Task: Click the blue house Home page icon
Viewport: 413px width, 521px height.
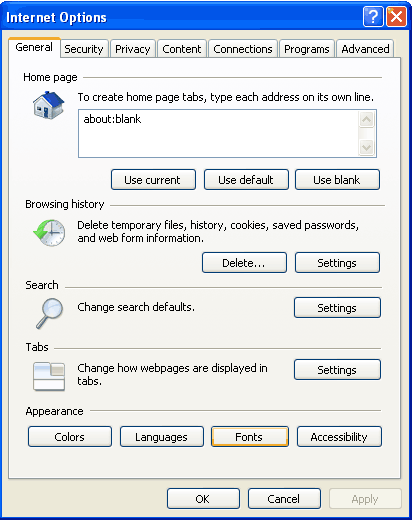Action: coord(48,105)
